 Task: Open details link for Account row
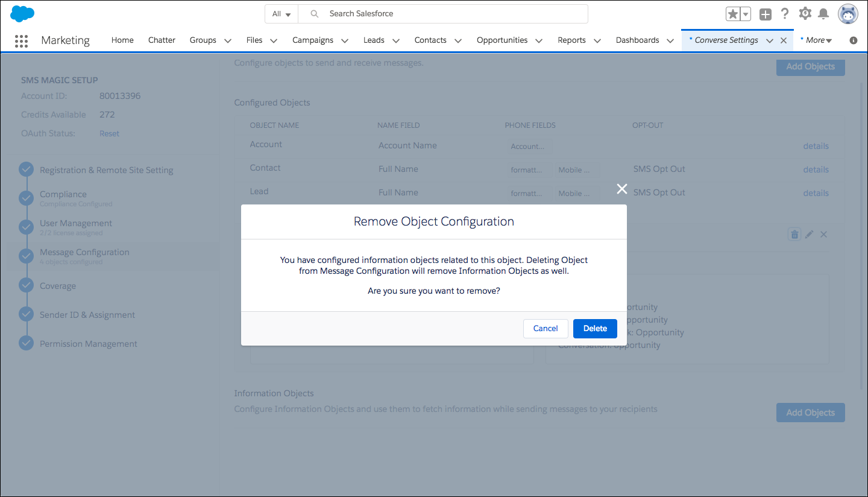pos(816,146)
